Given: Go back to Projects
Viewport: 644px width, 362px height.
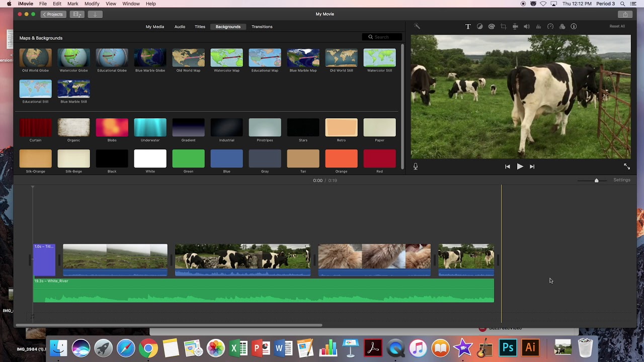Looking at the screenshot, I should pyautogui.click(x=53, y=15).
